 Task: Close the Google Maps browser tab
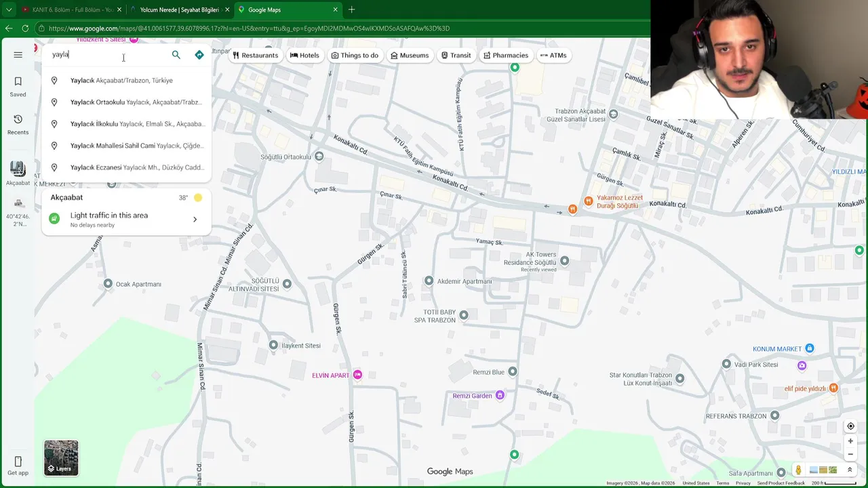point(335,9)
